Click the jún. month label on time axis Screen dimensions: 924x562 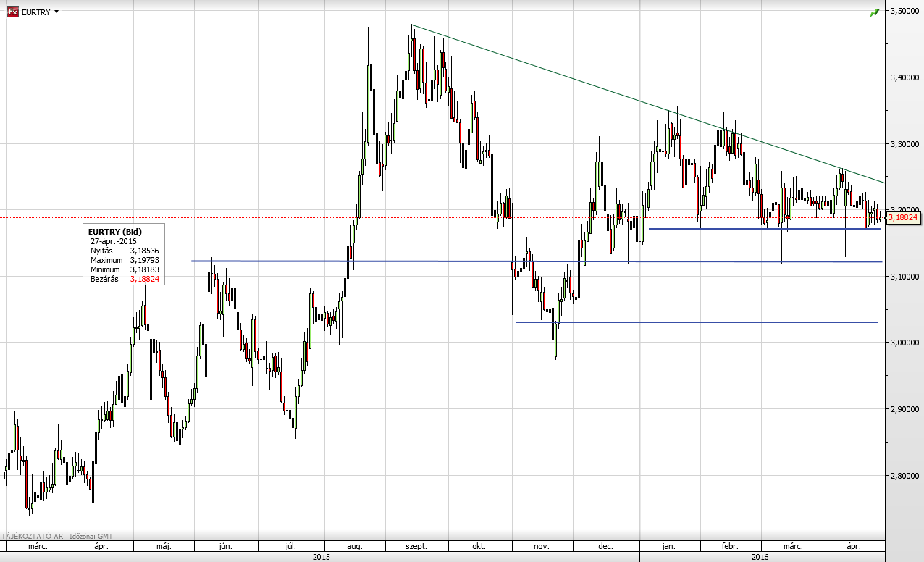(x=225, y=546)
